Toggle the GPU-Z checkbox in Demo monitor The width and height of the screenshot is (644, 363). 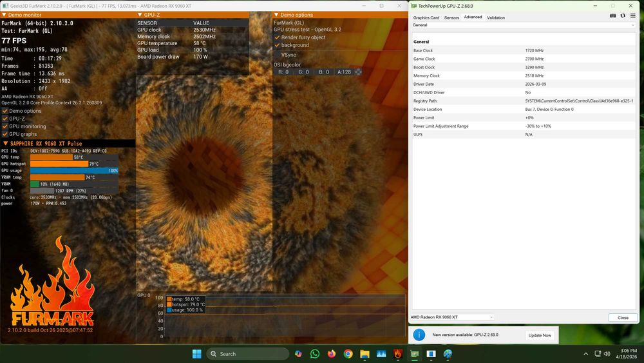(5, 119)
